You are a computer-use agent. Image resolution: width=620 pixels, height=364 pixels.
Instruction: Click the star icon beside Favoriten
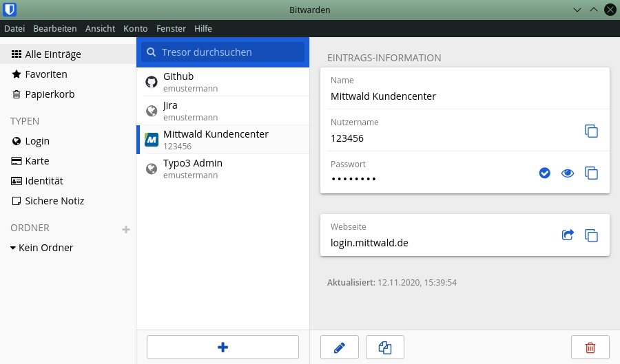pos(17,74)
